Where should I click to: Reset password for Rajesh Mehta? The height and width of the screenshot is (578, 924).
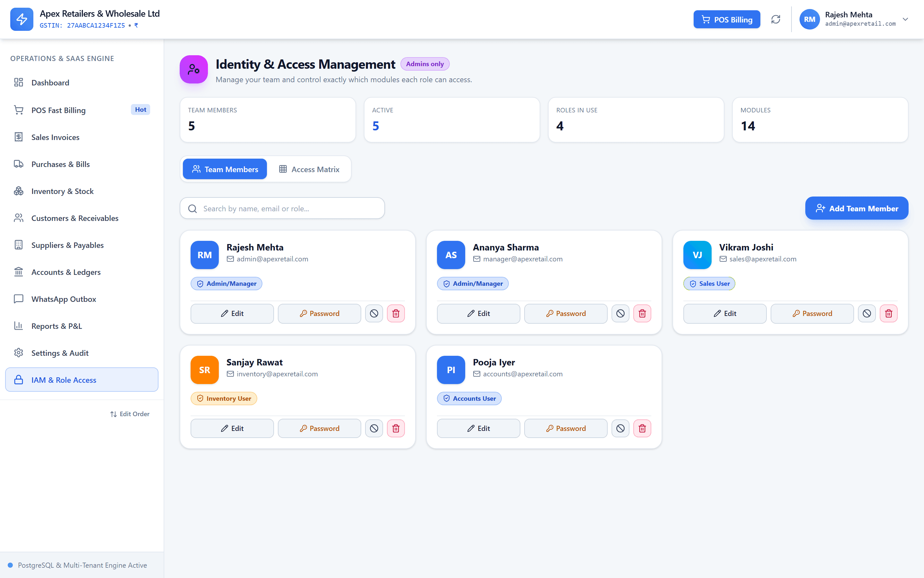pyautogui.click(x=319, y=313)
